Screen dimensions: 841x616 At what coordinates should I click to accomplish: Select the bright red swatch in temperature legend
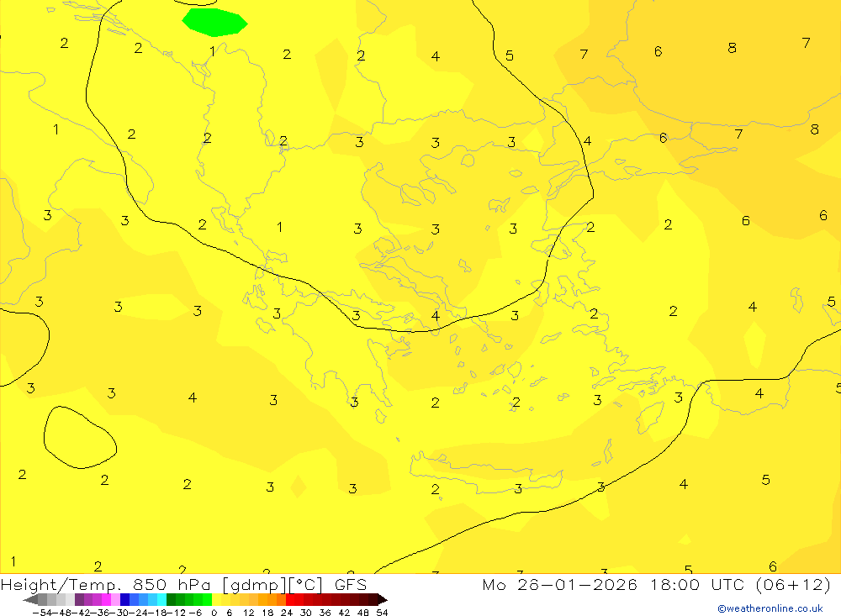tap(290, 599)
